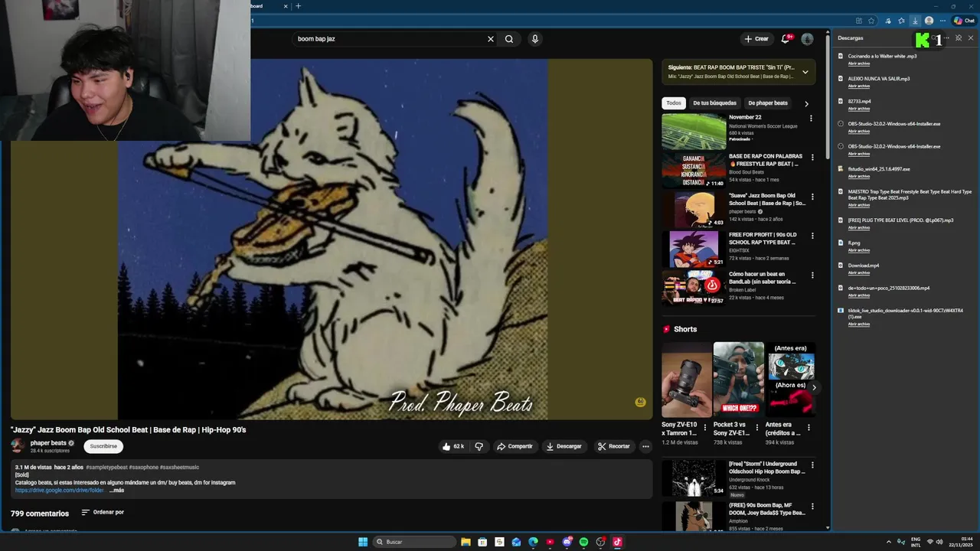980x551 pixels.
Task: Show more filter chips with right arrow
Action: point(806,103)
